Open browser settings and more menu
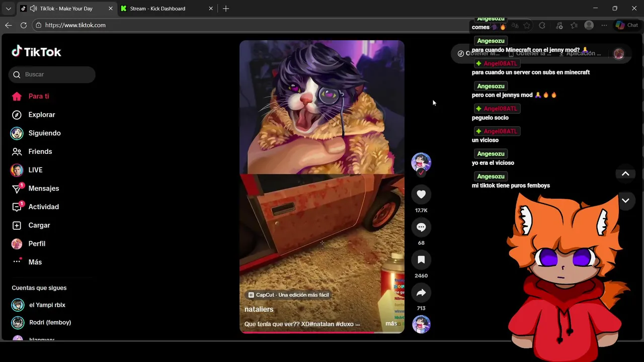This screenshot has height=362, width=644. point(604,25)
